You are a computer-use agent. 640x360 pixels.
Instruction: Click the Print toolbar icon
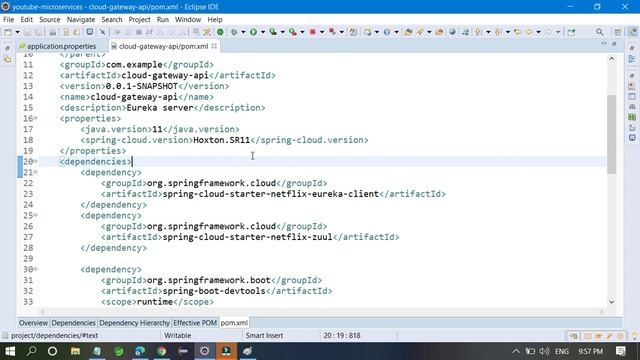pyautogui.click(x=53, y=32)
